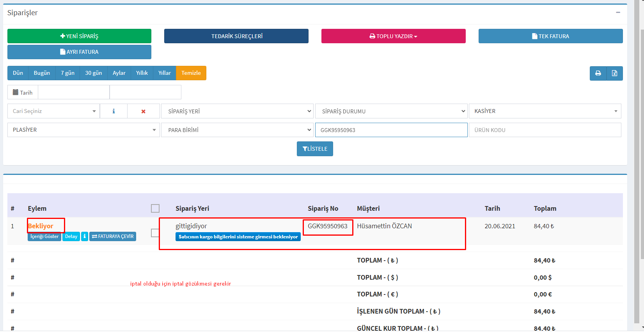Viewport: 644px width, 335px height.
Task: Click the vertical page scrollbar
Action: (x=642, y=156)
